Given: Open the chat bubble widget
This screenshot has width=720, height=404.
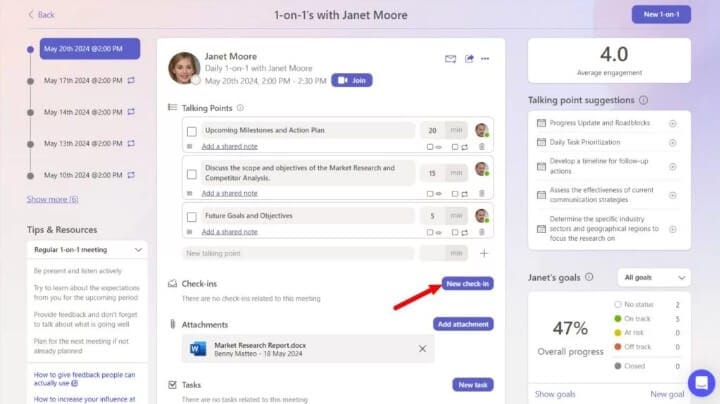Looking at the screenshot, I should tap(701, 382).
